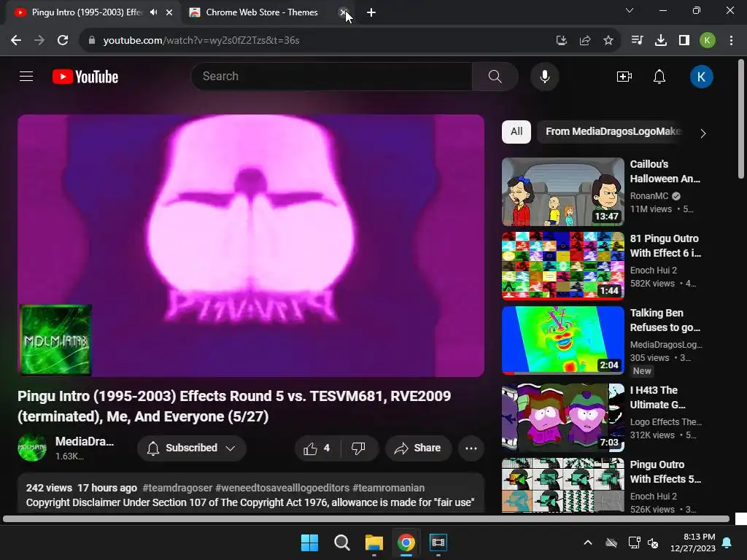747x560 pixels.
Task: Click the #teamdragoser hashtag
Action: pyautogui.click(x=177, y=488)
